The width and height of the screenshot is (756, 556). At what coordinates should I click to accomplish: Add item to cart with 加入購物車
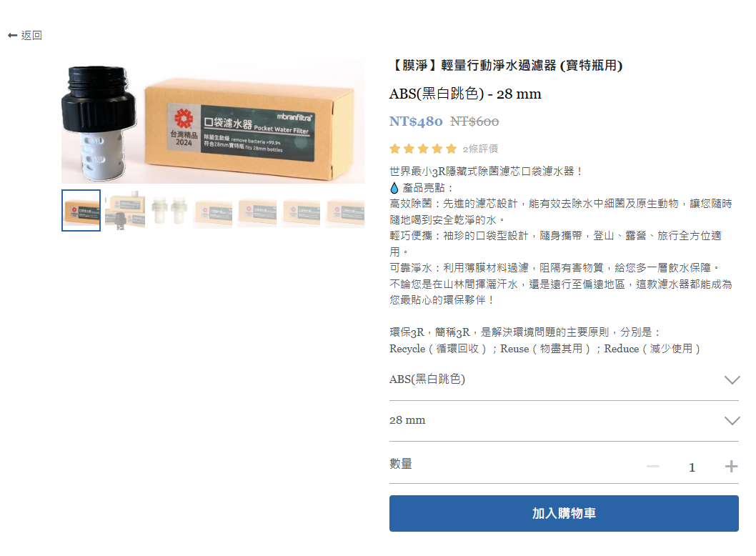click(x=564, y=514)
